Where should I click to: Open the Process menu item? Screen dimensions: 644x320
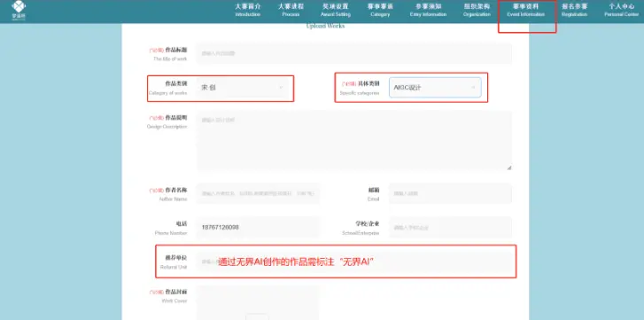pos(291,11)
